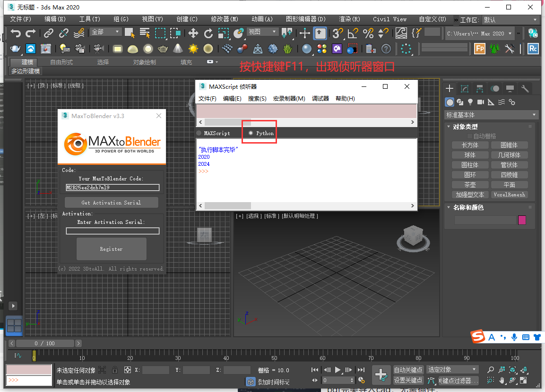Select the Helpers category icon
Viewport: 545px width, 392px height.
(x=491, y=102)
